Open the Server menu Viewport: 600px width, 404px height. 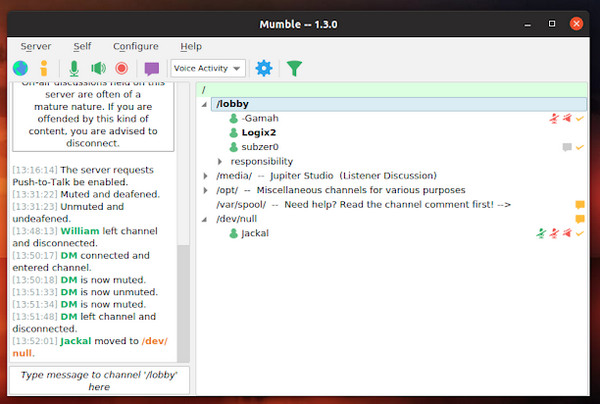36,46
